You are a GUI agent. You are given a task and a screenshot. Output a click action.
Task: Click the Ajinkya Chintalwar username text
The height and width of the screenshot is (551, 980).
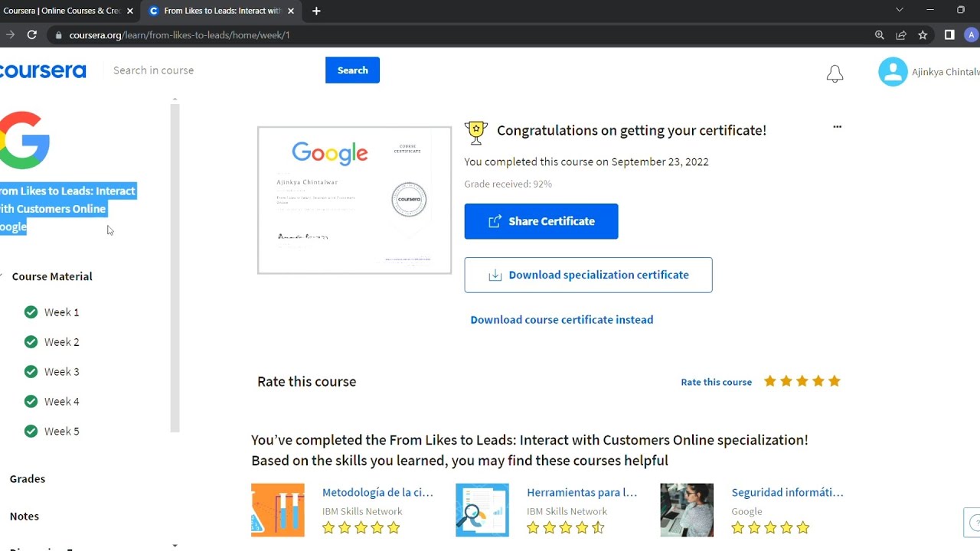[946, 72]
